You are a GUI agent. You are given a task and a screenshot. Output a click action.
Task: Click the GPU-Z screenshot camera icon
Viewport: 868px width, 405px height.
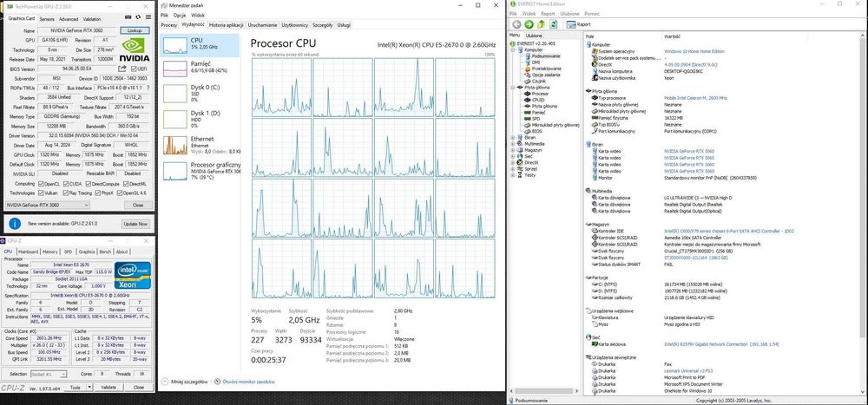click(x=128, y=18)
